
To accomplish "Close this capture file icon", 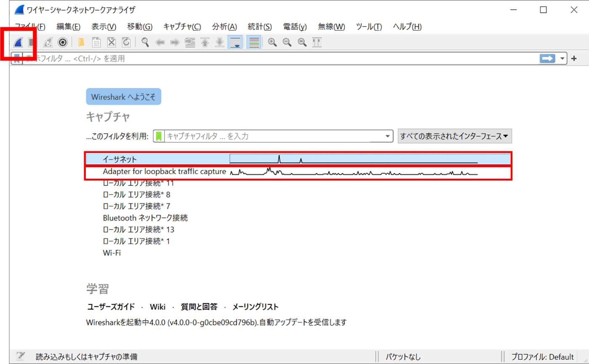I will 111,42.
